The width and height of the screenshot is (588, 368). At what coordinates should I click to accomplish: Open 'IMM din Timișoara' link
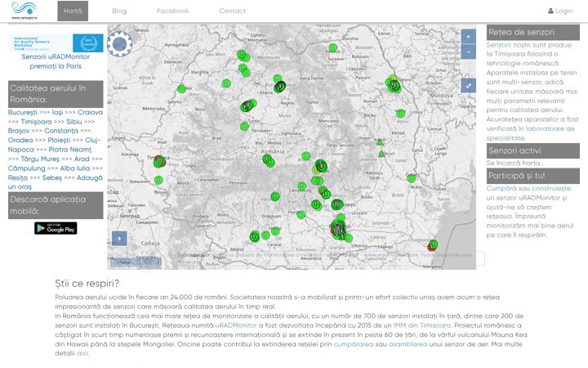coord(422,325)
